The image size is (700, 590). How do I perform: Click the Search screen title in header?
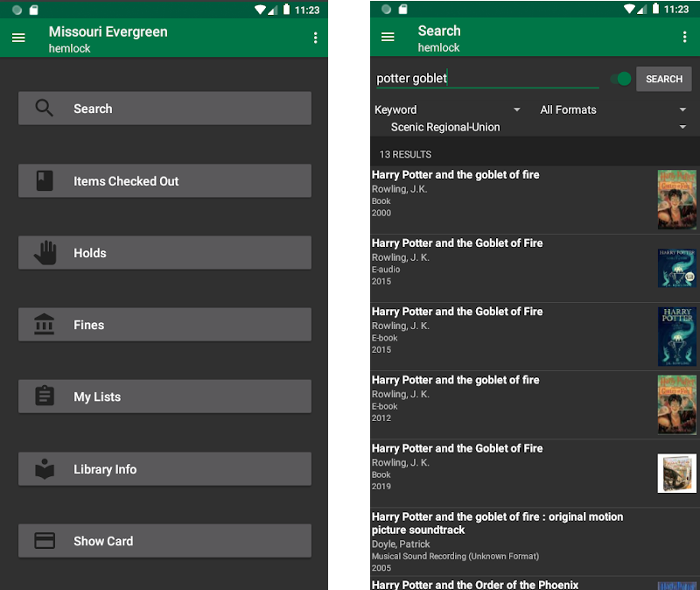[x=439, y=31]
